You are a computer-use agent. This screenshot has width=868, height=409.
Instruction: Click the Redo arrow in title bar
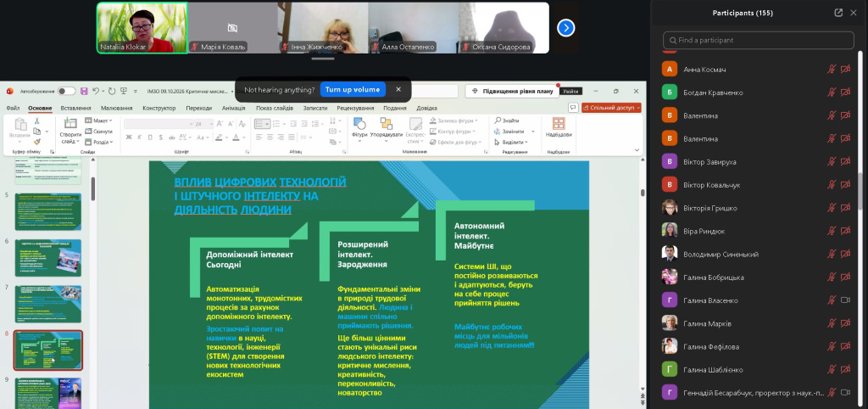coord(112,91)
